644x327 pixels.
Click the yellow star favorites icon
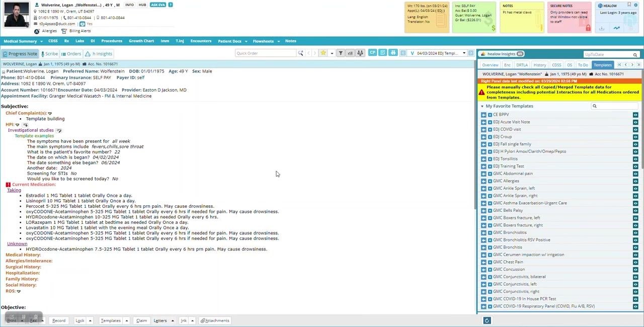[324, 53]
